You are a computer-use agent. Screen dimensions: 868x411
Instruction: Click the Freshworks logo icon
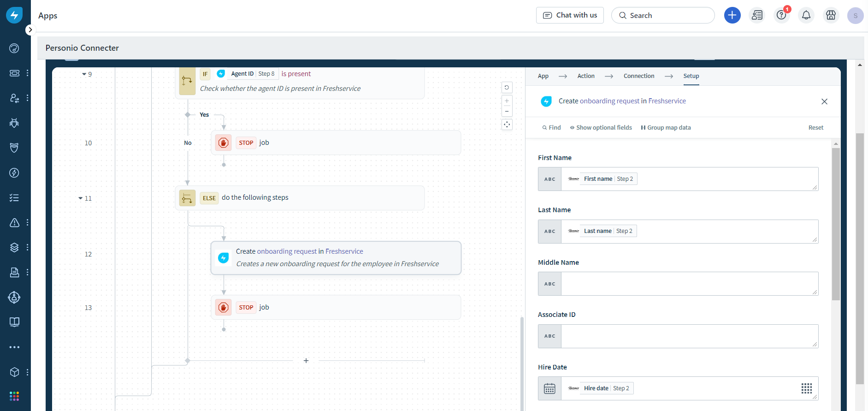click(14, 15)
